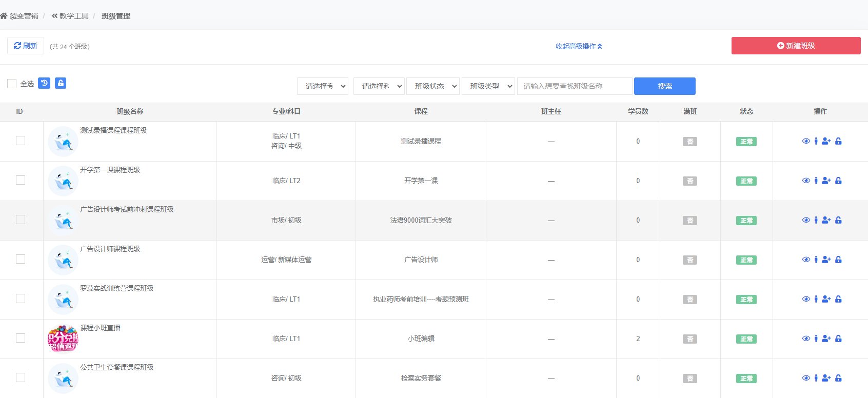Click the class name 课程小班直播
The image size is (868, 398).
100,328
